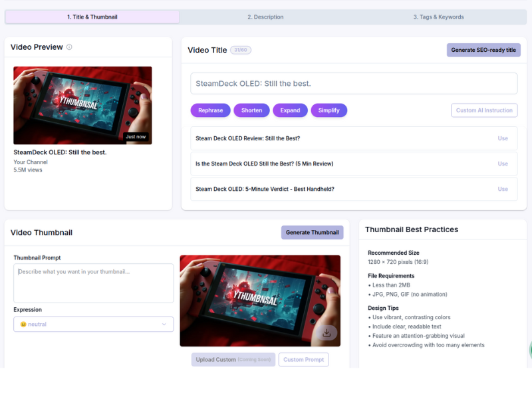This screenshot has width=532, height=399.
Task: Focus the Thumbnail Prompt text area
Action: [x=94, y=283]
